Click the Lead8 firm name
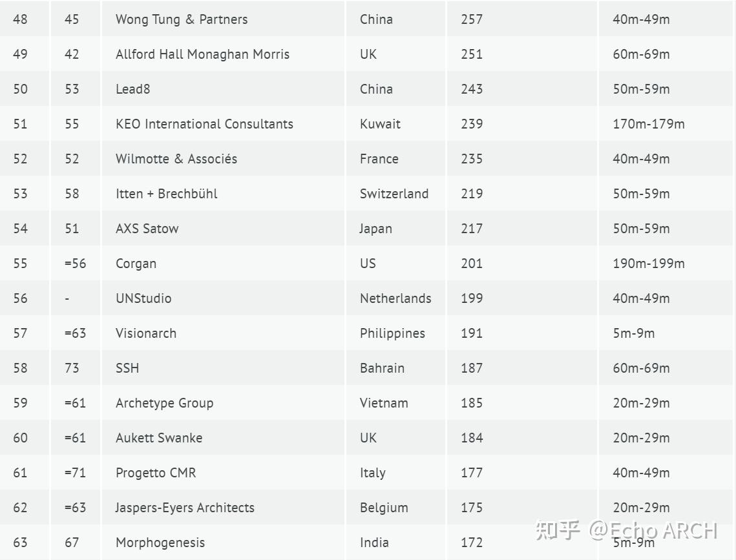Screen dimensions: 736x560 133,89
